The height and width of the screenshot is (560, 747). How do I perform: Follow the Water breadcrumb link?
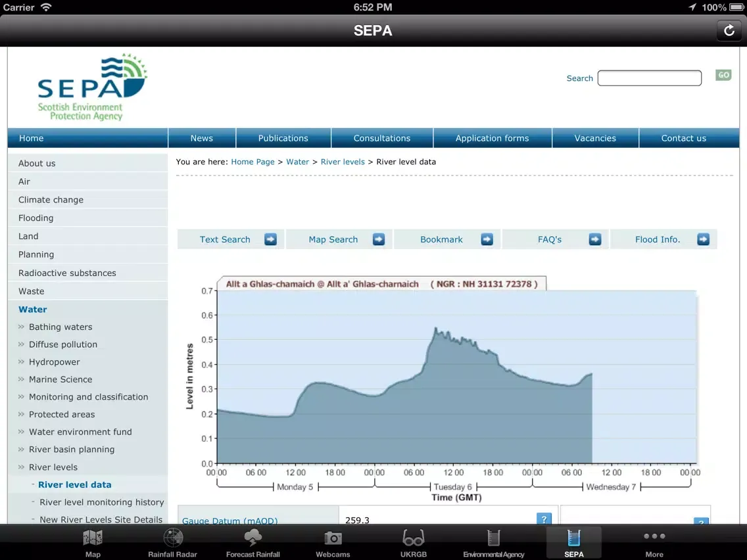click(297, 162)
